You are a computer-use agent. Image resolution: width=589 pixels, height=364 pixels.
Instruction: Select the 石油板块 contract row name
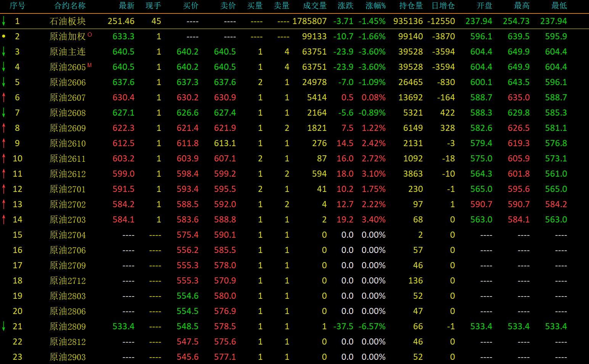pos(68,21)
